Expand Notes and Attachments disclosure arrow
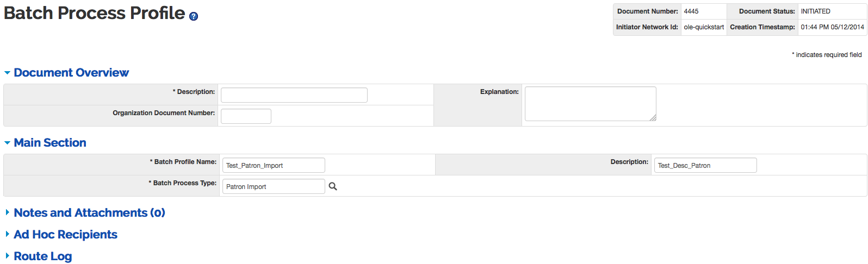 pyautogui.click(x=7, y=212)
